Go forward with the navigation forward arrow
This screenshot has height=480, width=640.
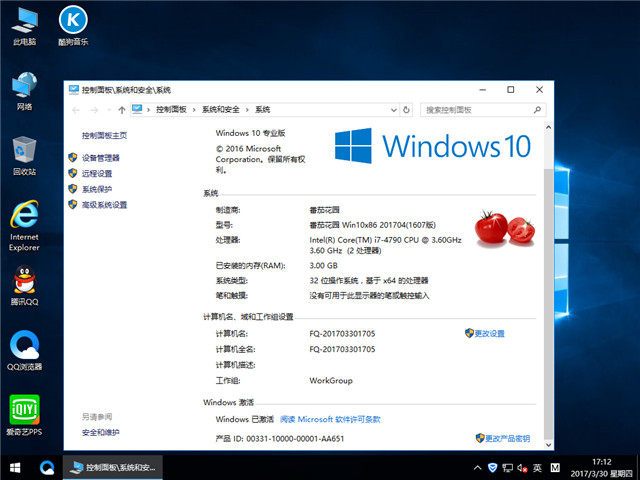(94, 110)
